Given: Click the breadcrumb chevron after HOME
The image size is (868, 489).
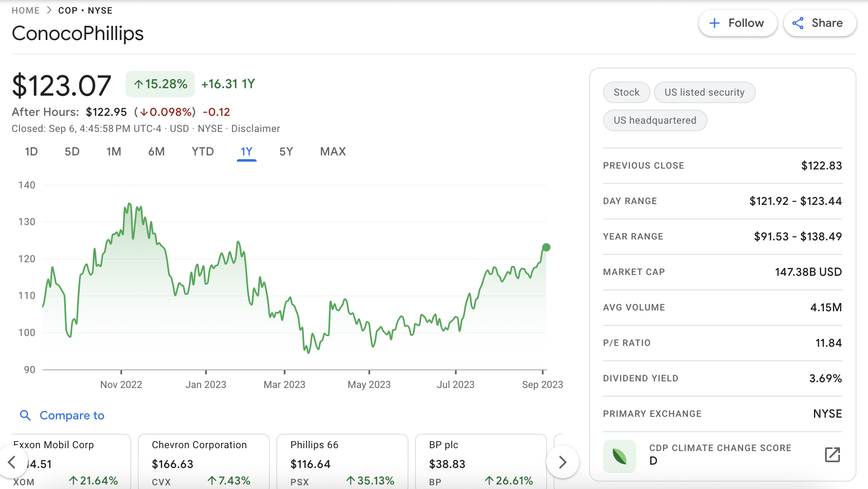Looking at the screenshot, I should (x=49, y=10).
